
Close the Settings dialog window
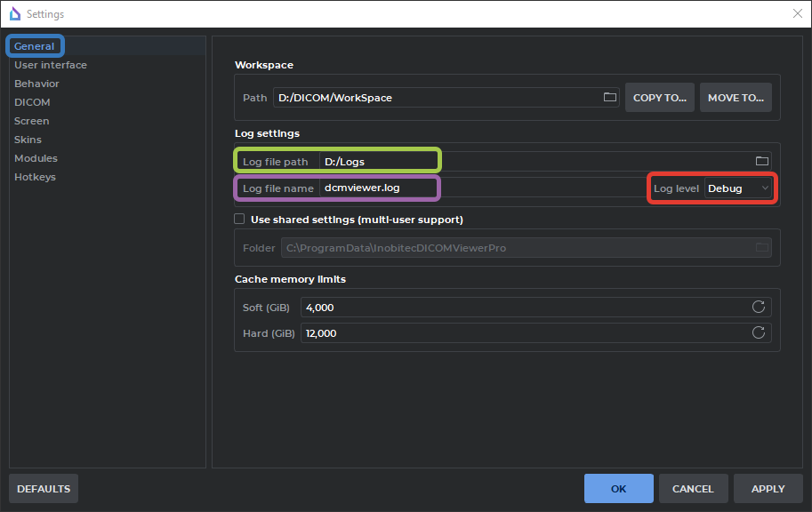coord(797,13)
